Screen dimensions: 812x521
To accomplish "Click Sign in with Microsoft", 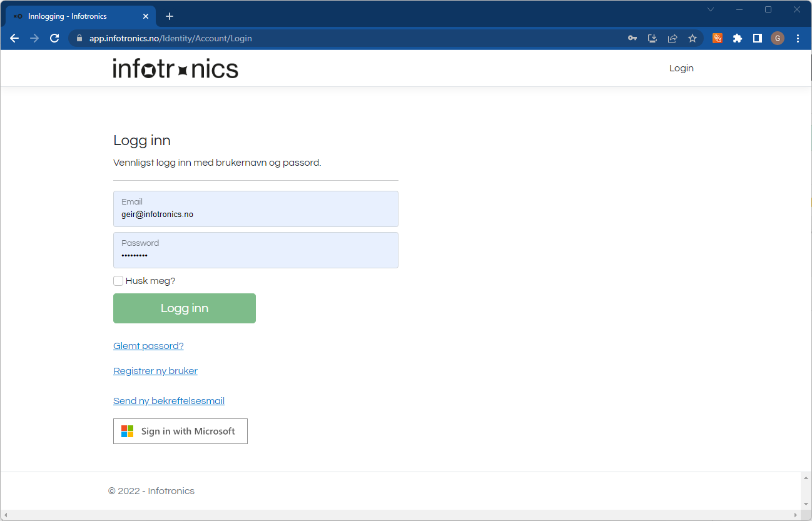I will click(x=180, y=431).
